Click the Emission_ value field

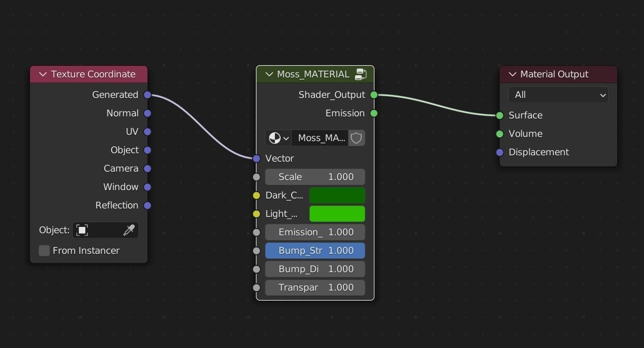315,232
